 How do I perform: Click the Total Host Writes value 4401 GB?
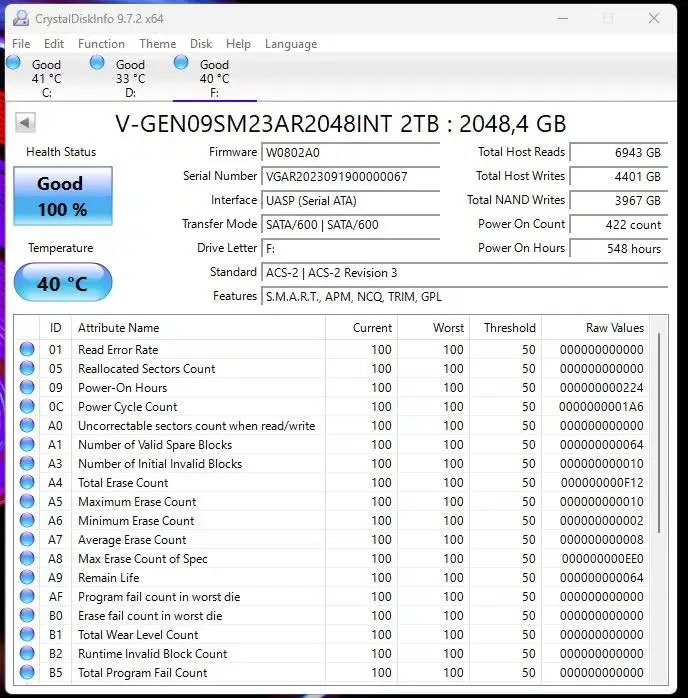(x=619, y=177)
